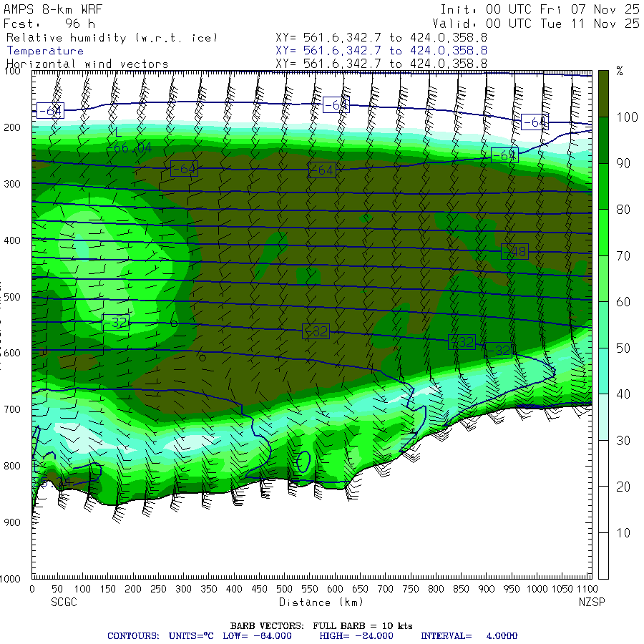Viewport: 644px width, 644px height.
Task: Click the percent sign above the color bar
Action: (x=620, y=72)
